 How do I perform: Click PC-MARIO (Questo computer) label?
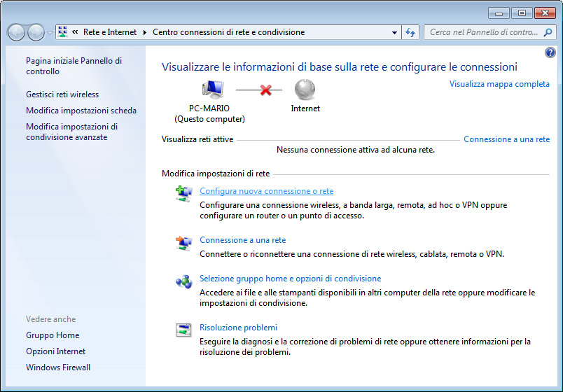(209, 114)
